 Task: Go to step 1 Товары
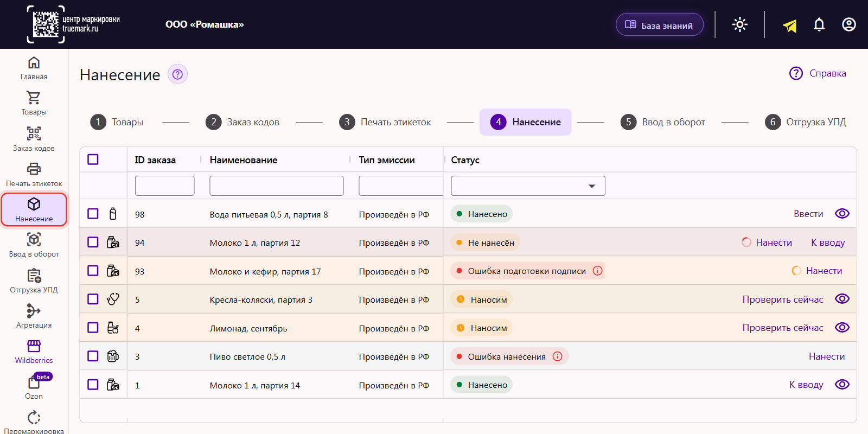click(x=117, y=122)
